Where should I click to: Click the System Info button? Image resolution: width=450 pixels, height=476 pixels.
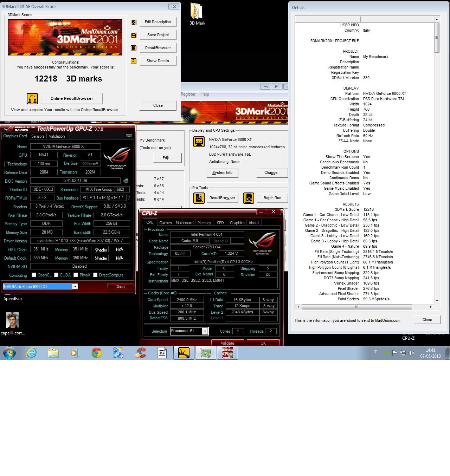click(222, 172)
